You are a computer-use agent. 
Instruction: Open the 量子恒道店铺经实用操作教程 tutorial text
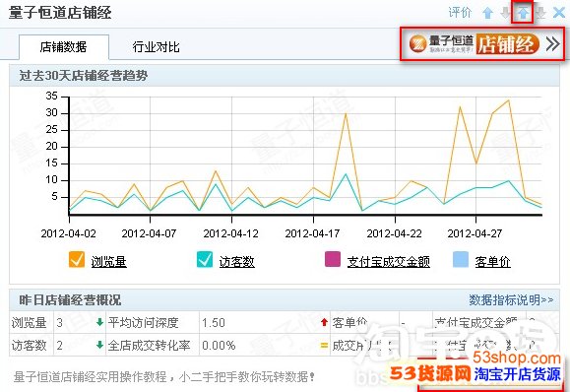tap(164, 376)
